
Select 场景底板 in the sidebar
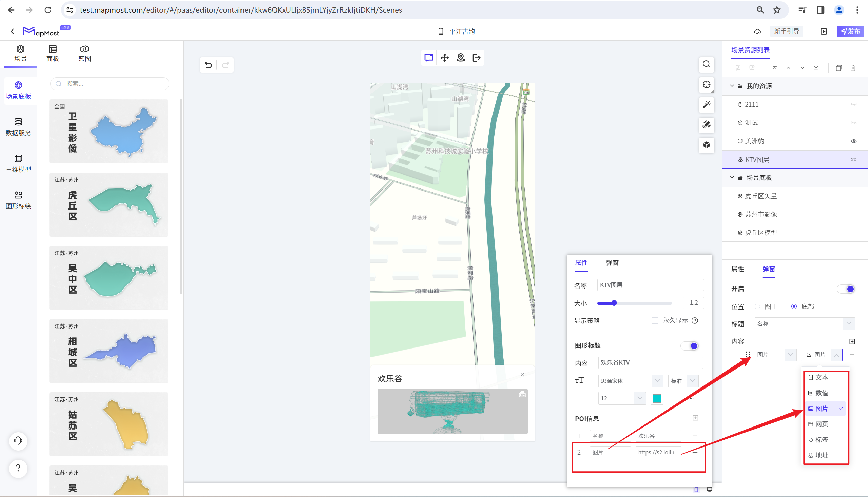point(18,91)
